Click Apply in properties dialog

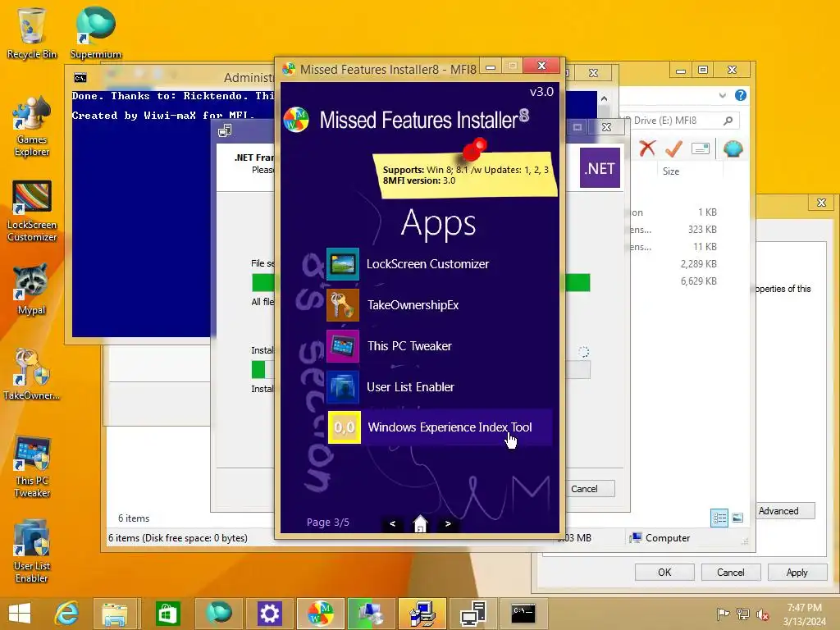pyautogui.click(x=797, y=572)
